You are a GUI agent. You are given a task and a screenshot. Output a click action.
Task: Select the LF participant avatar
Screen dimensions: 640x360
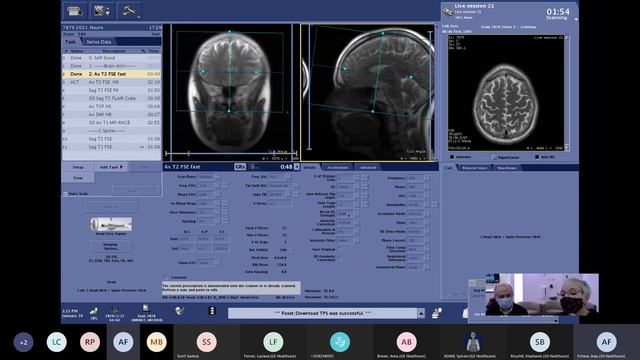tap(273, 342)
